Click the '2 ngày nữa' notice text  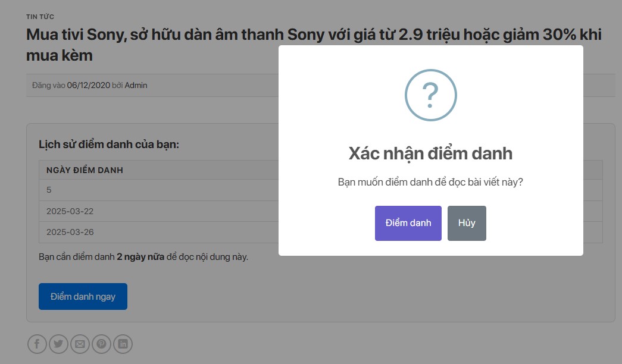point(140,256)
